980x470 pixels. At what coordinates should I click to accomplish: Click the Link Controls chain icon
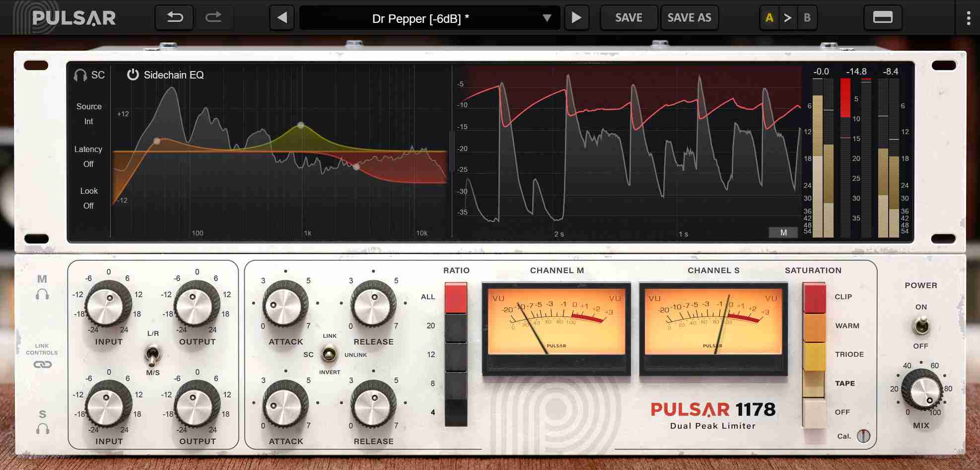(x=42, y=366)
